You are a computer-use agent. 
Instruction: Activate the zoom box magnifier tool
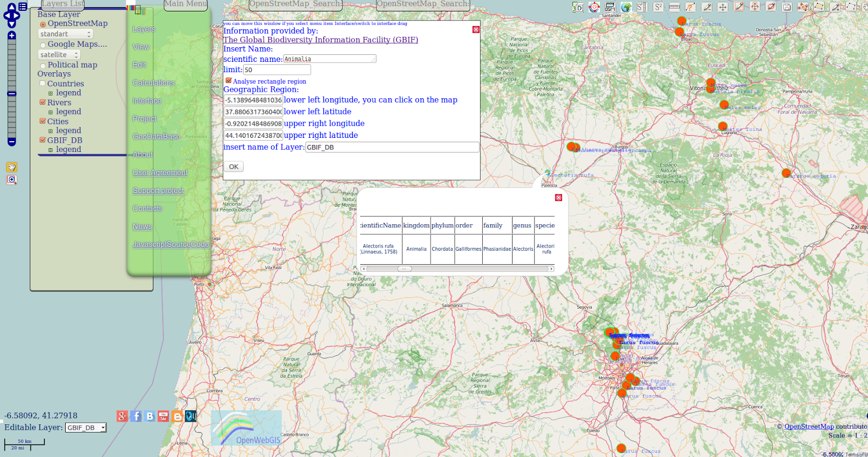[11, 180]
